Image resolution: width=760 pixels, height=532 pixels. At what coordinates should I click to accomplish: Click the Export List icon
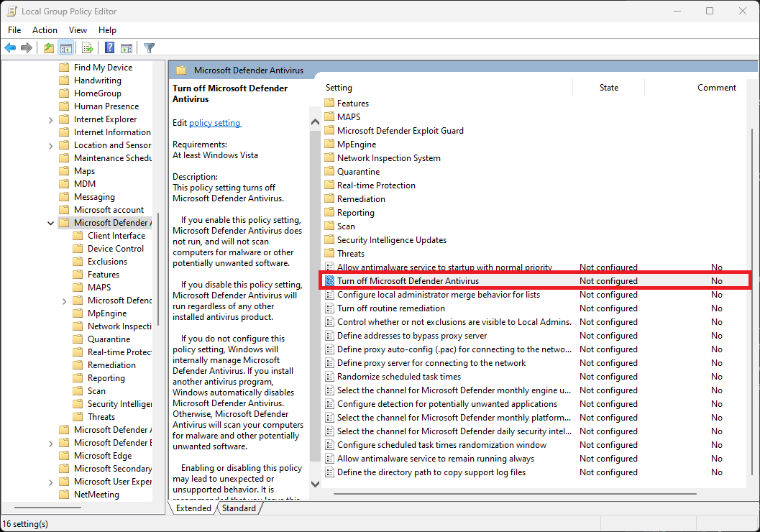click(86, 47)
